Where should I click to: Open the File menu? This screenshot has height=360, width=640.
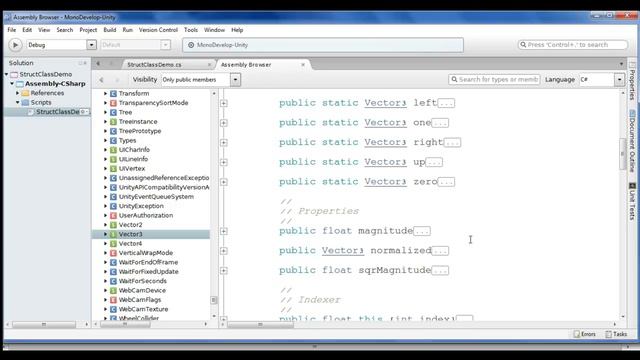[x=11, y=30]
